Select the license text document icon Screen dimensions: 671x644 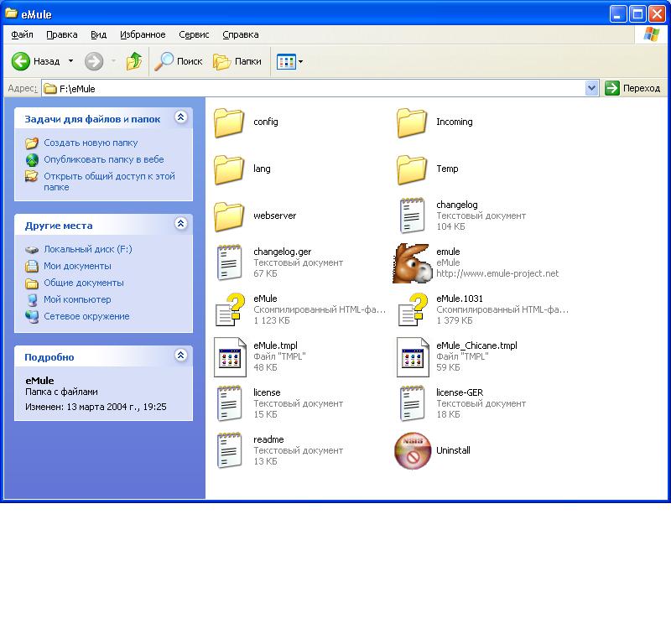pyautogui.click(x=229, y=403)
